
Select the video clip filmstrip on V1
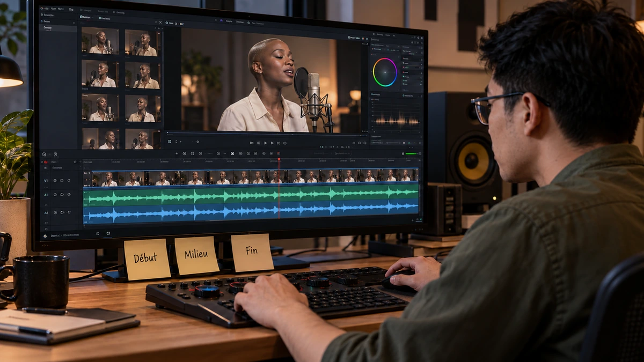[251, 176]
